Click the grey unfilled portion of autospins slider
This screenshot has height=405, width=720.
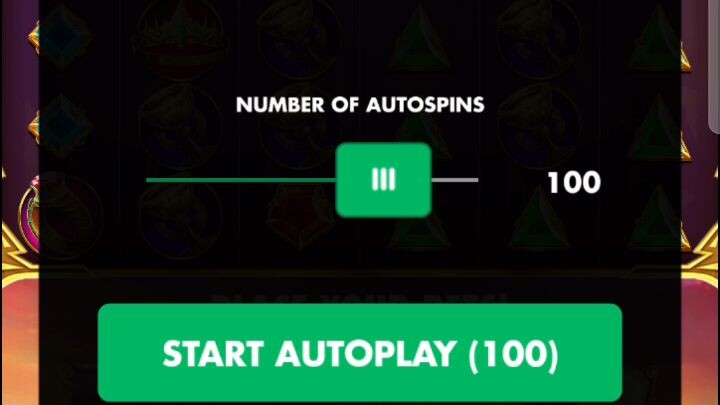[455, 180]
